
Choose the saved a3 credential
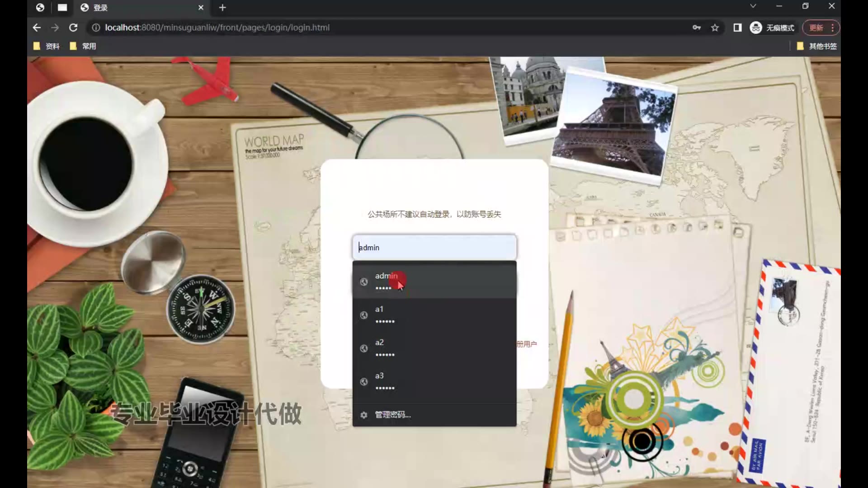pos(434,381)
